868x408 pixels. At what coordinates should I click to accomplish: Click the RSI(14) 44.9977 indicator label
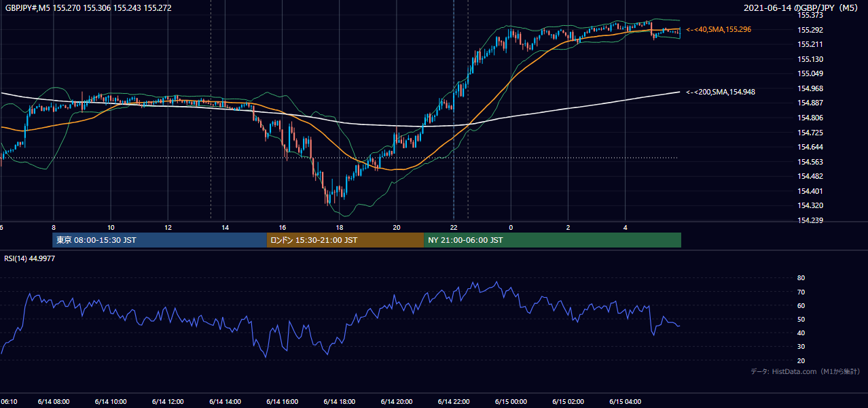(x=30, y=258)
